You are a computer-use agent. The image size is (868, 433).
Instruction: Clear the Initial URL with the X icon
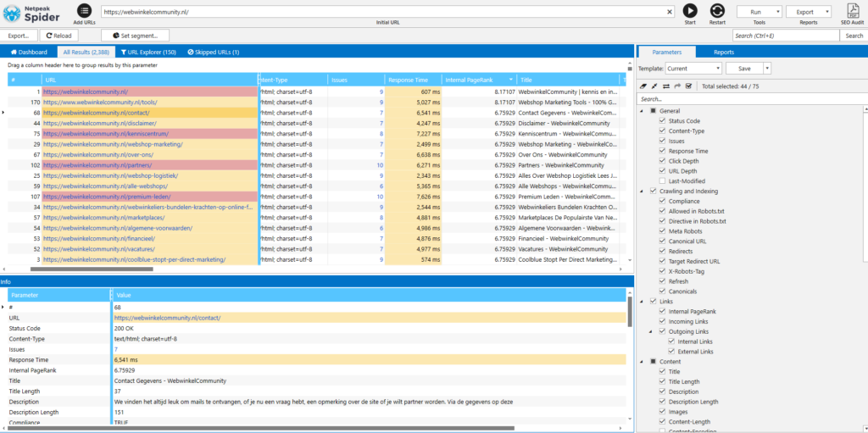point(669,12)
